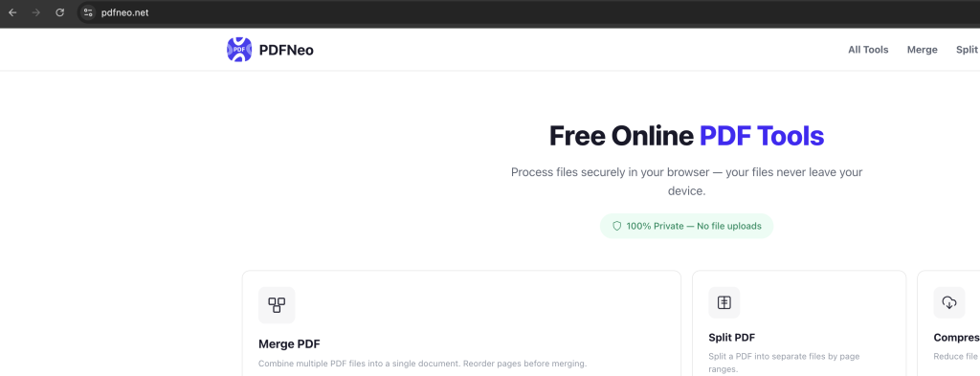The height and width of the screenshot is (376, 980).
Task: Click the shield icon in the privacy badge
Action: [617, 226]
